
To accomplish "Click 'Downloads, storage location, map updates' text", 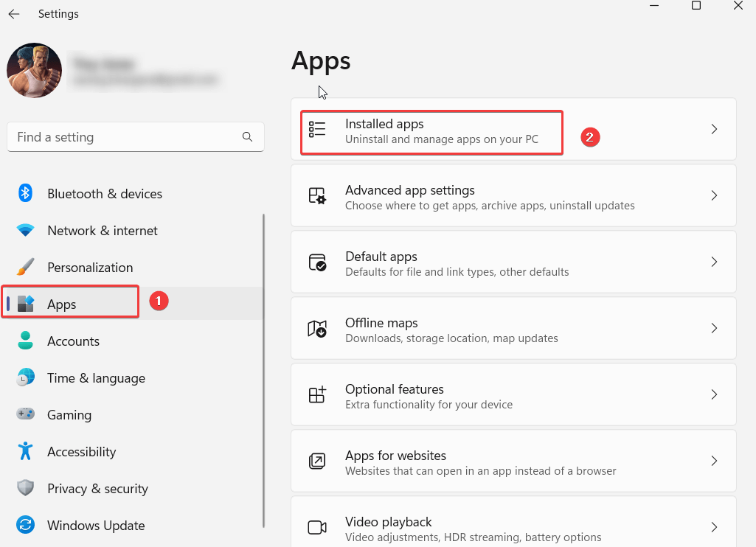I will click(451, 338).
